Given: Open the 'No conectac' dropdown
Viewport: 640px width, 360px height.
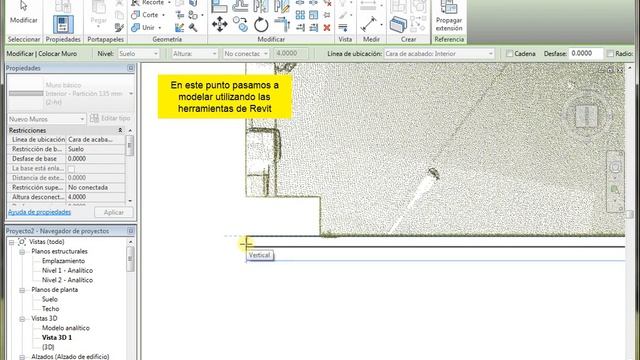Looking at the screenshot, I should coord(246,53).
